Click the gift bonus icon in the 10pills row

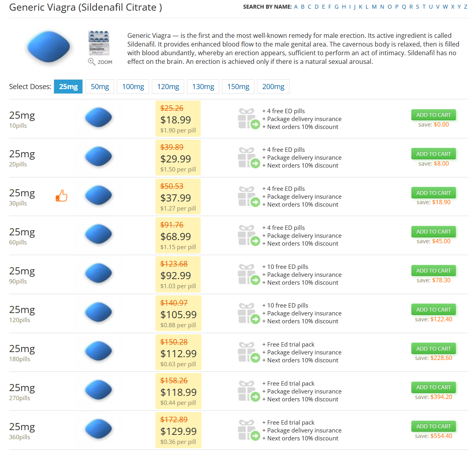coord(249,119)
